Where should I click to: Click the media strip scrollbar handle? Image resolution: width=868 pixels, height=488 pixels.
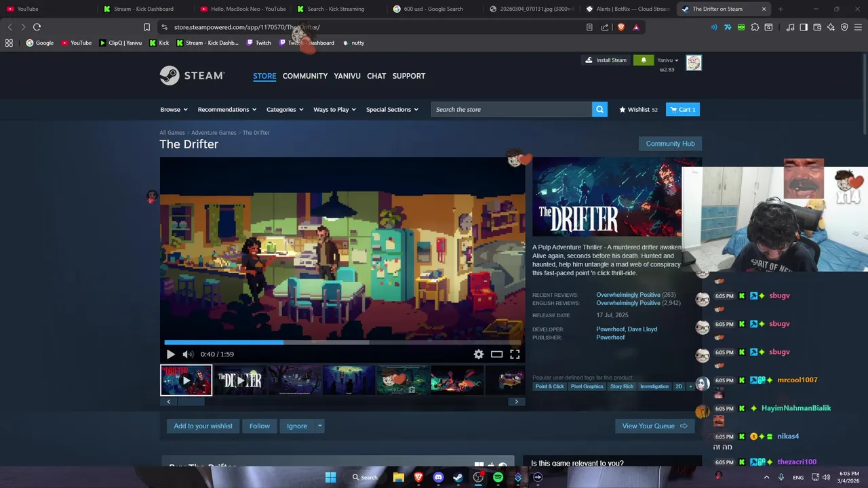(x=190, y=401)
